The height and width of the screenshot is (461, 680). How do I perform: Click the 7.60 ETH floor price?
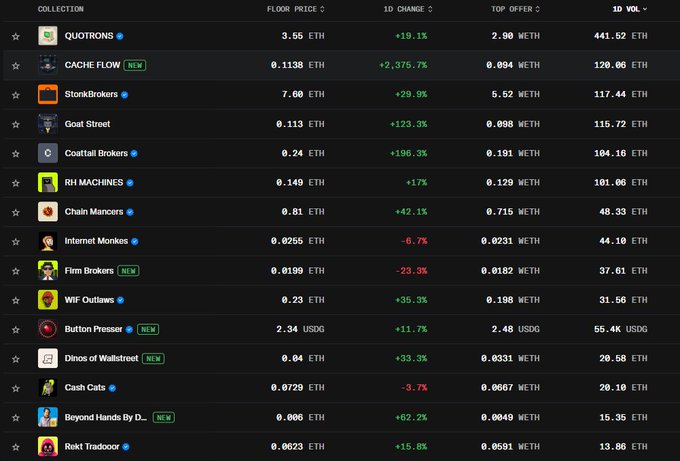pyautogui.click(x=303, y=95)
